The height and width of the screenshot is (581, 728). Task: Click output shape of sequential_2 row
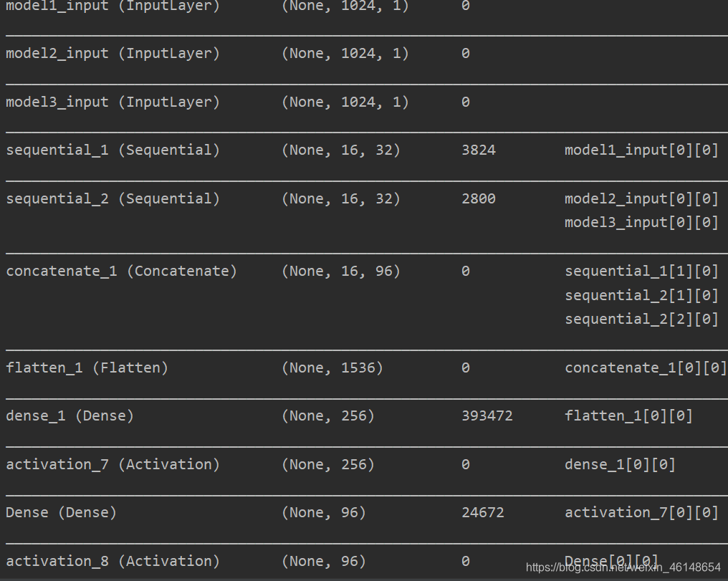pyautogui.click(x=341, y=198)
